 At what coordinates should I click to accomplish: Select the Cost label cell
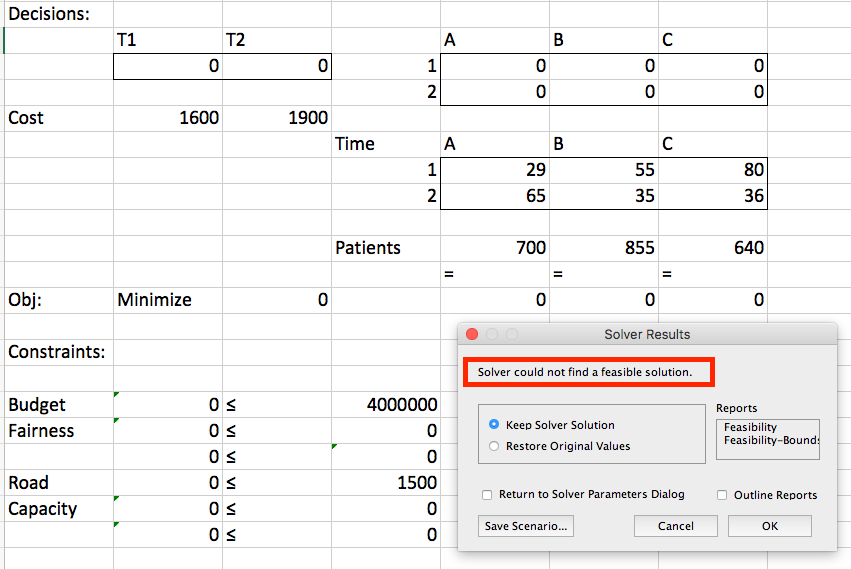pyautogui.click(x=59, y=118)
